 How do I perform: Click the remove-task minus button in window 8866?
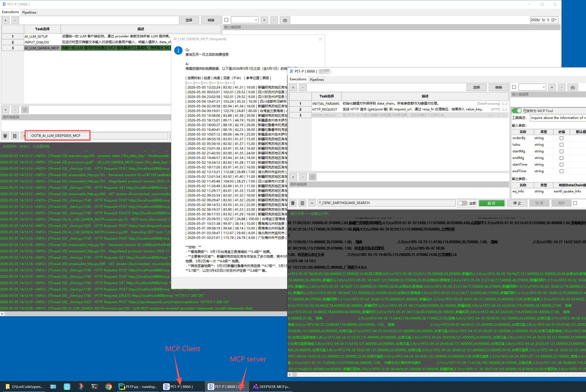tap(15, 20)
